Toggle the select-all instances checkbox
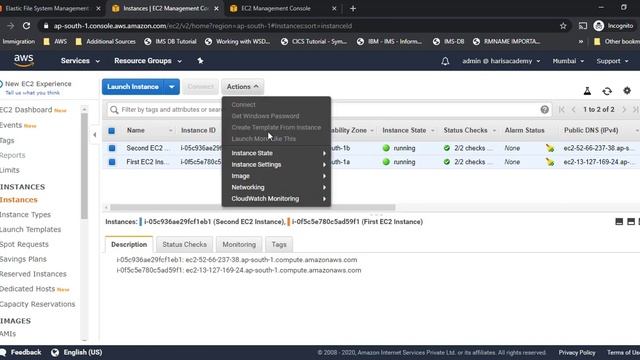 pyautogui.click(x=112, y=131)
